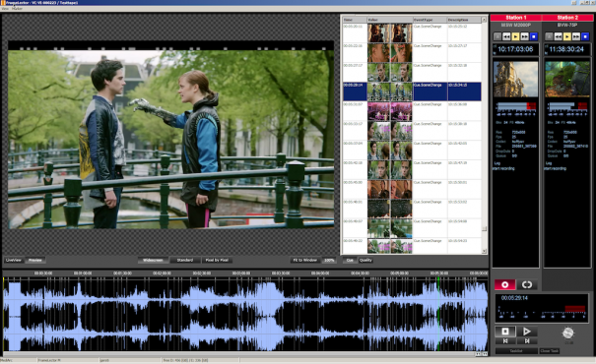596x364 pixels.
Task: Eject the tape on Station 1
Action: pyautogui.click(x=497, y=36)
